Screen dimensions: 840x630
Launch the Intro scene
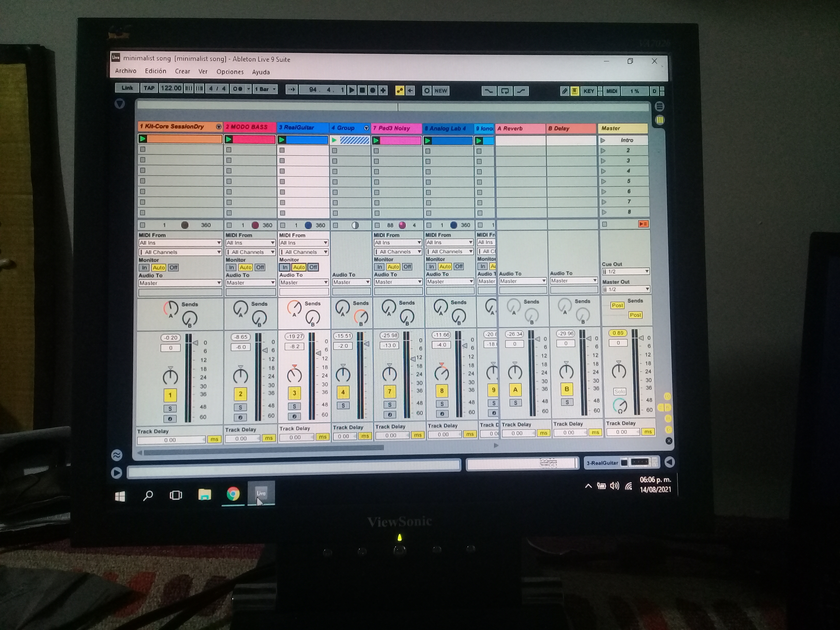pyautogui.click(x=603, y=141)
